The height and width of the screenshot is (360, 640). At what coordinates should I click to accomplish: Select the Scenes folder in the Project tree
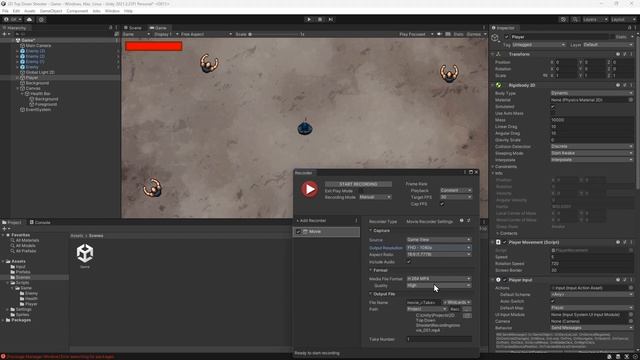23,277
